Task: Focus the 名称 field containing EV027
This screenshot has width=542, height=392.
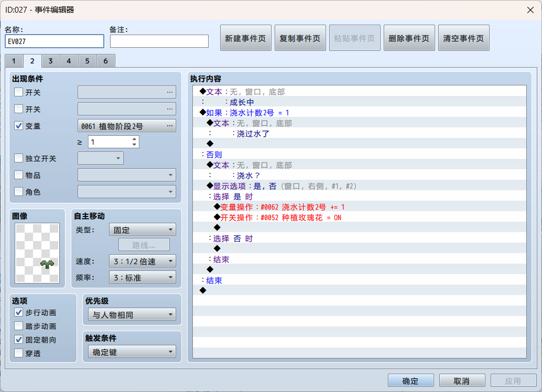Action: 55,41
